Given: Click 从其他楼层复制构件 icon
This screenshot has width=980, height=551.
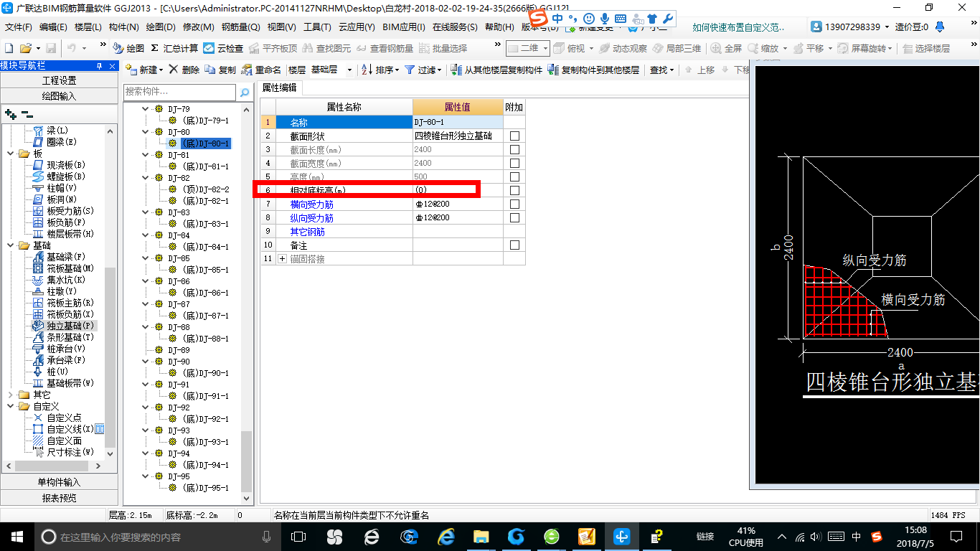Looking at the screenshot, I should coord(496,70).
